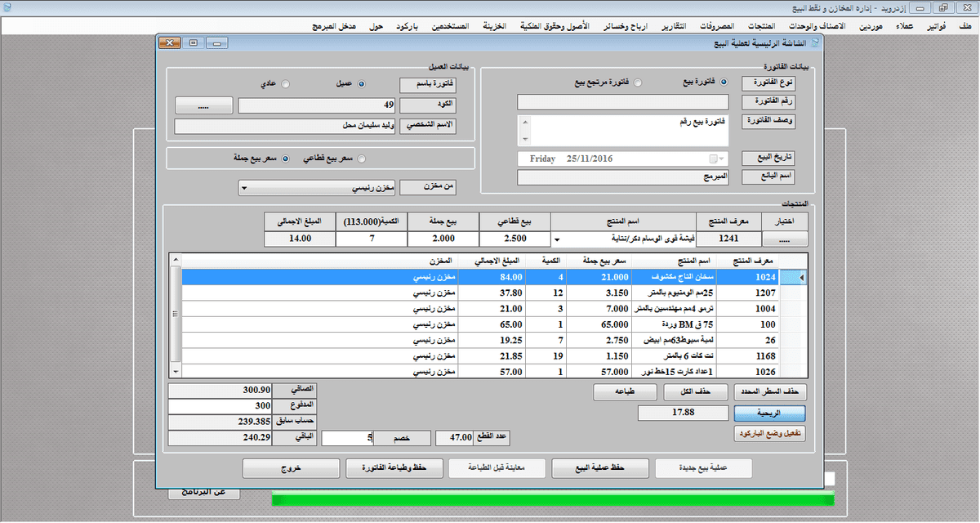Image resolution: width=980 pixels, height=523 pixels.
Task: Click the sale screen window title icon
Action: click(x=813, y=42)
